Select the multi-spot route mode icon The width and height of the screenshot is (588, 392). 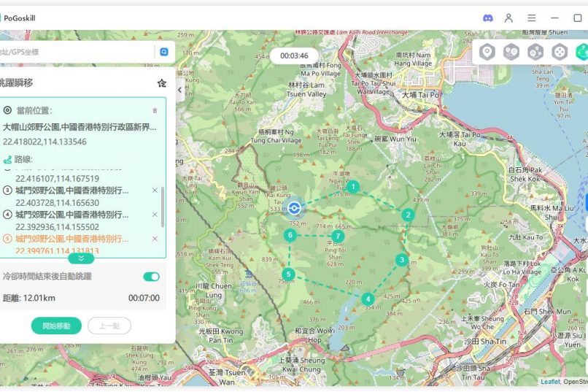pyautogui.click(x=535, y=52)
